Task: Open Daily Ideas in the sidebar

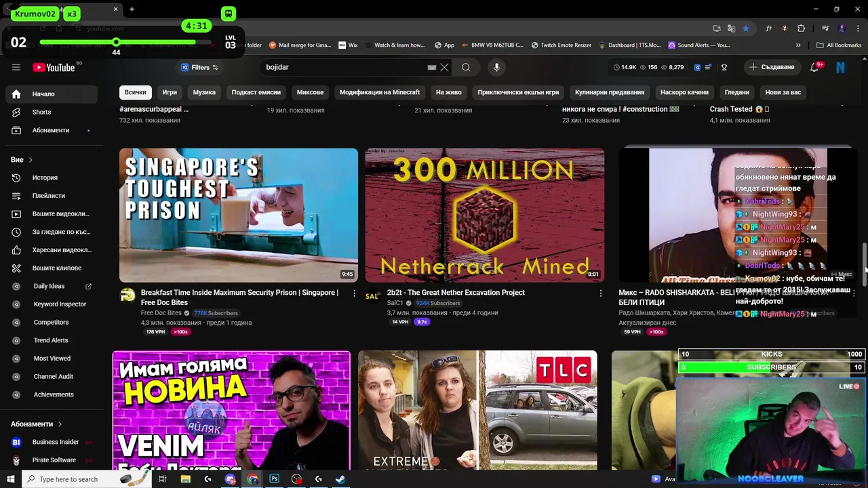Action: [52, 286]
